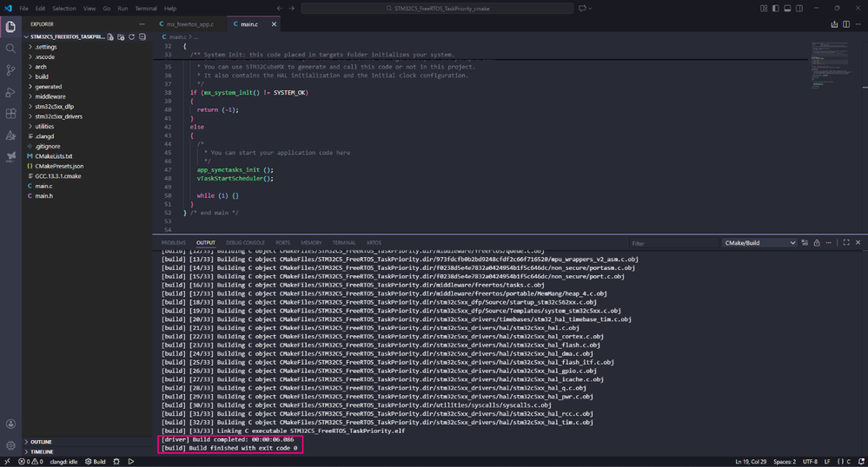Close the bottom panel
This screenshot has height=467, width=868.
(858, 243)
